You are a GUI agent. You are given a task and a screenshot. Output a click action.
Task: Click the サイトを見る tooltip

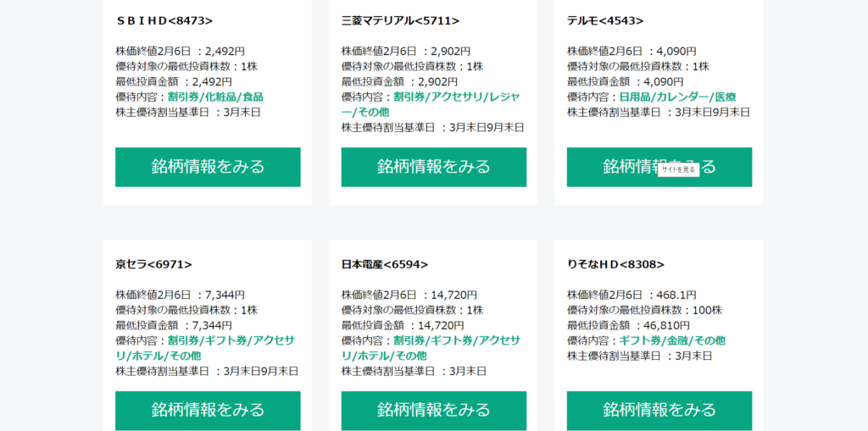[x=678, y=170]
